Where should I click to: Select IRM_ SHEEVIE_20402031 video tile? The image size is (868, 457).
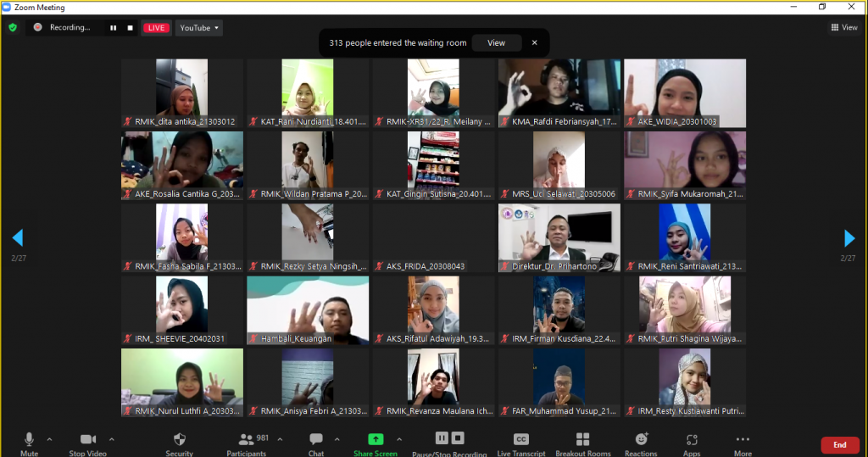point(182,311)
